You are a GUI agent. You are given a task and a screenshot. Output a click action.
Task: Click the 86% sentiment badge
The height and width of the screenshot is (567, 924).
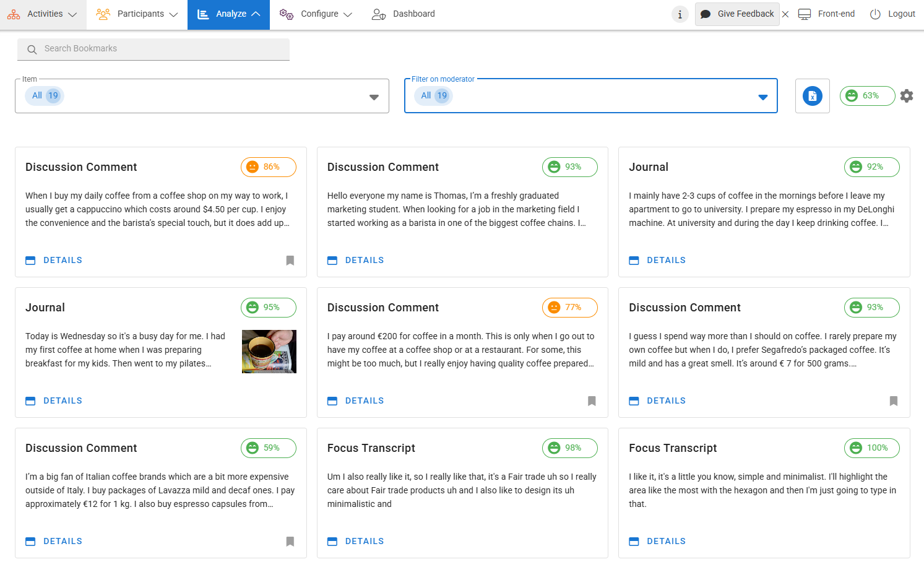coord(268,167)
